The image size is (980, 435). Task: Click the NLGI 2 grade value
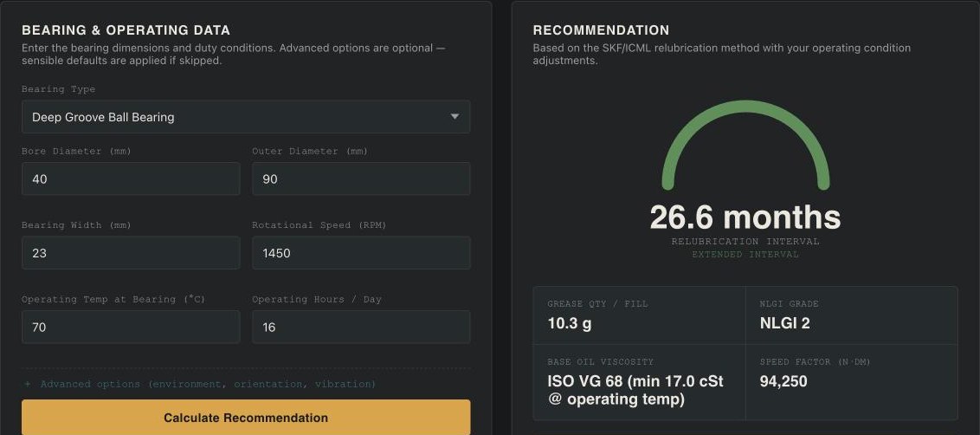(x=784, y=323)
